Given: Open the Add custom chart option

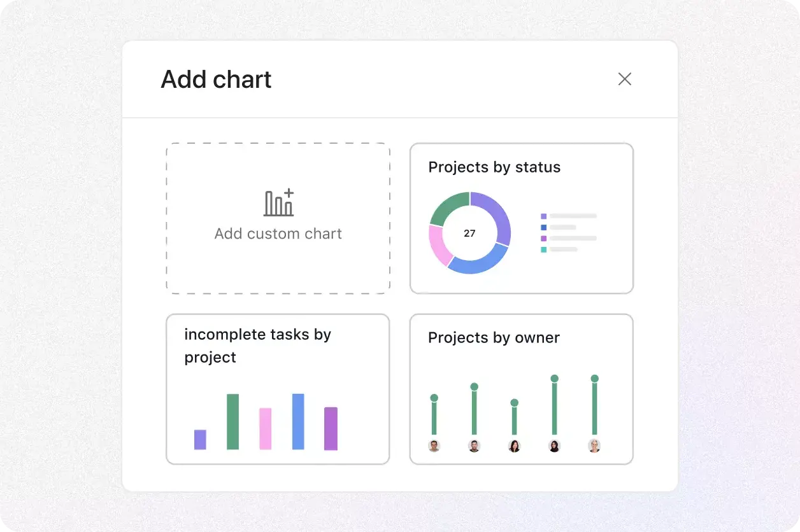Looking at the screenshot, I should click(278, 218).
